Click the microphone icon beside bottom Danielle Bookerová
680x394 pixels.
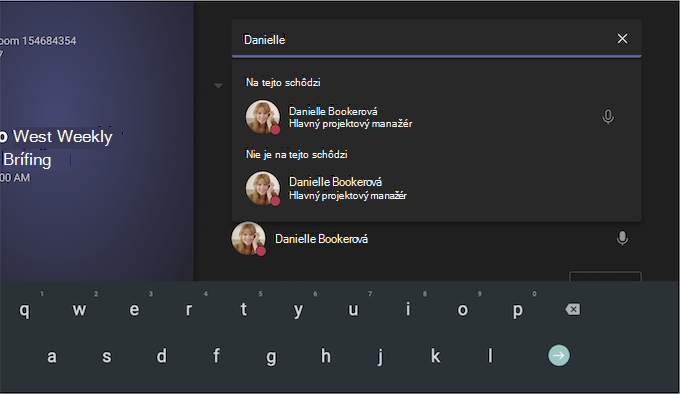(622, 238)
